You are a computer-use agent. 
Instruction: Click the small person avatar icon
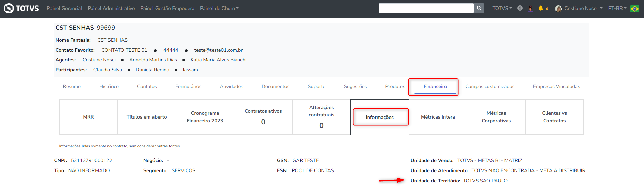click(530, 9)
